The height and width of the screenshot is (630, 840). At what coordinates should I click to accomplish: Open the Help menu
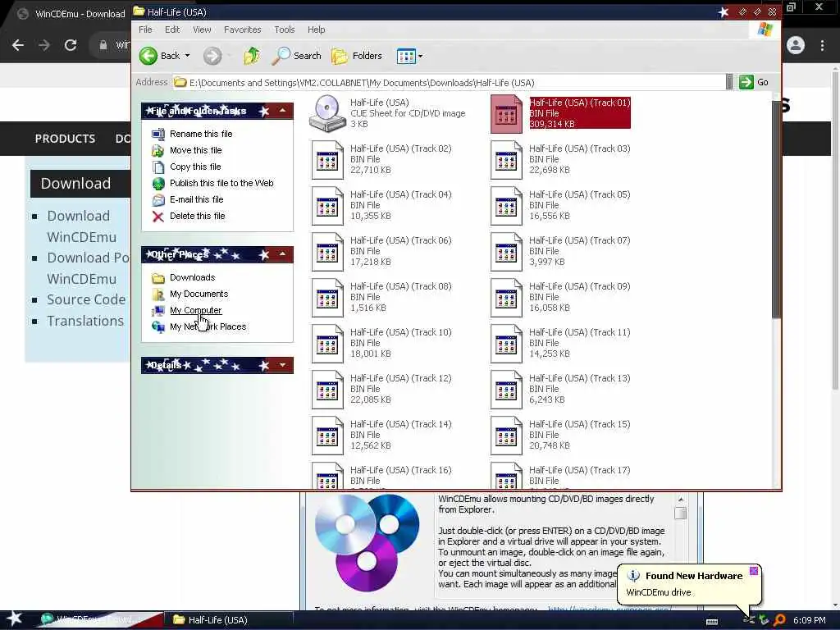pos(316,30)
